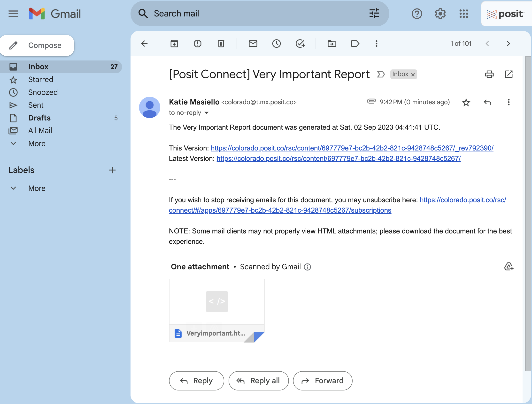Screen dimensions: 532x404
Task: Expand More under Labels section
Action: pyautogui.click(x=37, y=188)
